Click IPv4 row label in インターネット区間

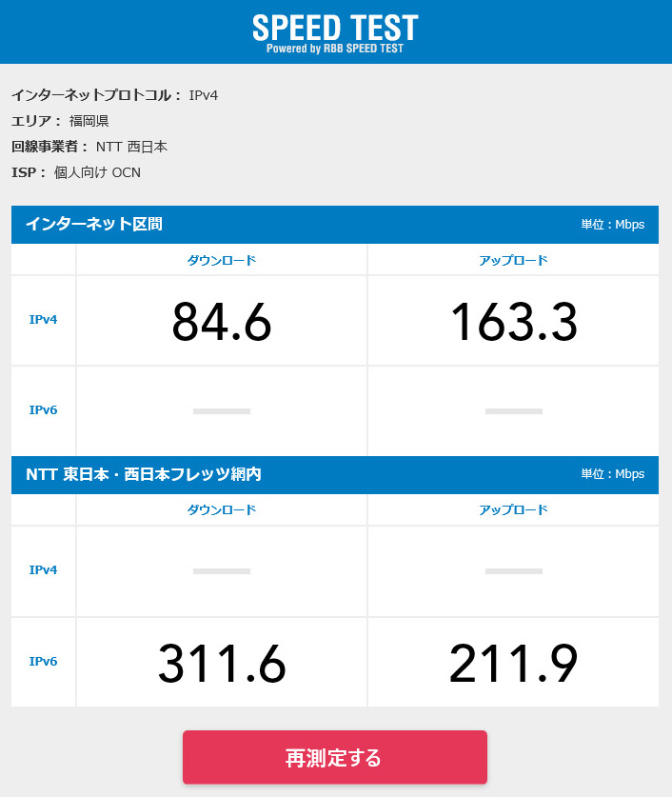[44, 320]
